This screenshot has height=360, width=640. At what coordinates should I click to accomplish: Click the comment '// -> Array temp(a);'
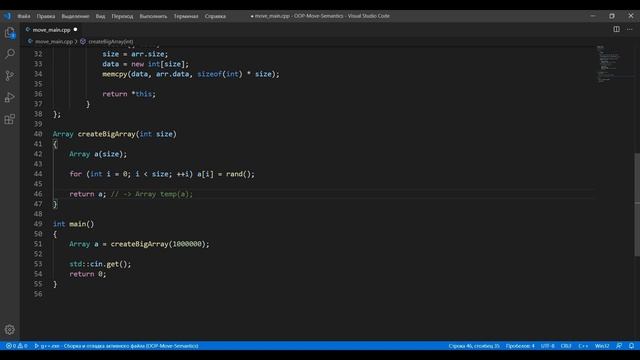151,194
